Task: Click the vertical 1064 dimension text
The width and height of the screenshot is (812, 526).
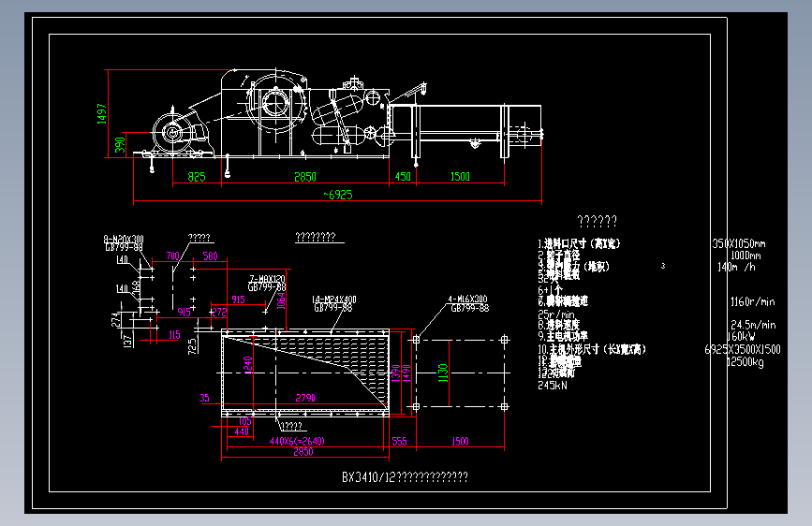Action: point(281,300)
